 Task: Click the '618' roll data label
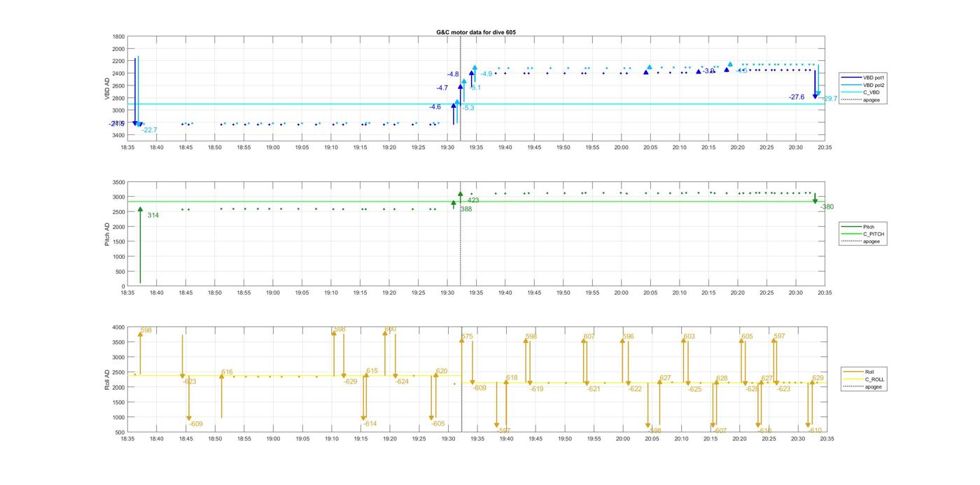tap(512, 378)
